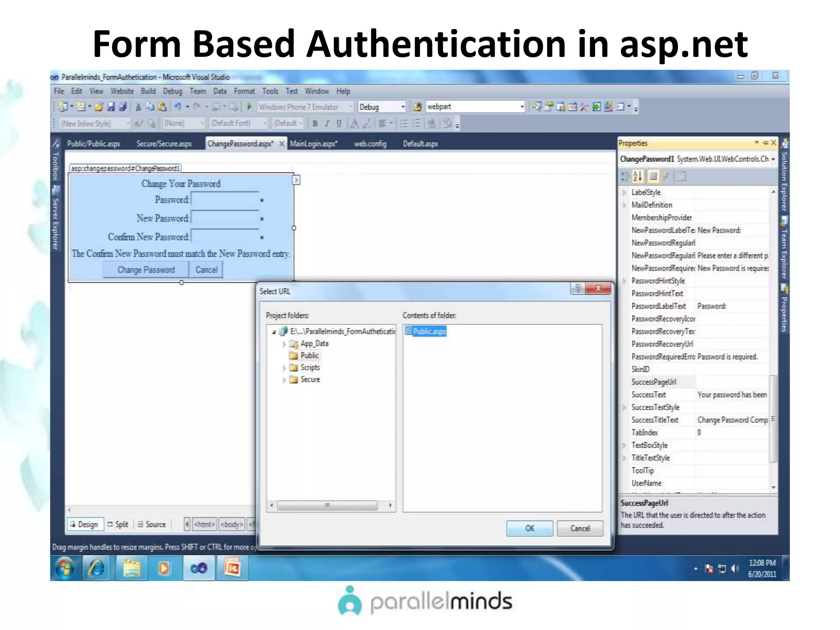Image resolution: width=840 pixels, height=630 pixels.
Task: Select the Secure folder in Project folders
Action: (x=310, y=379)
